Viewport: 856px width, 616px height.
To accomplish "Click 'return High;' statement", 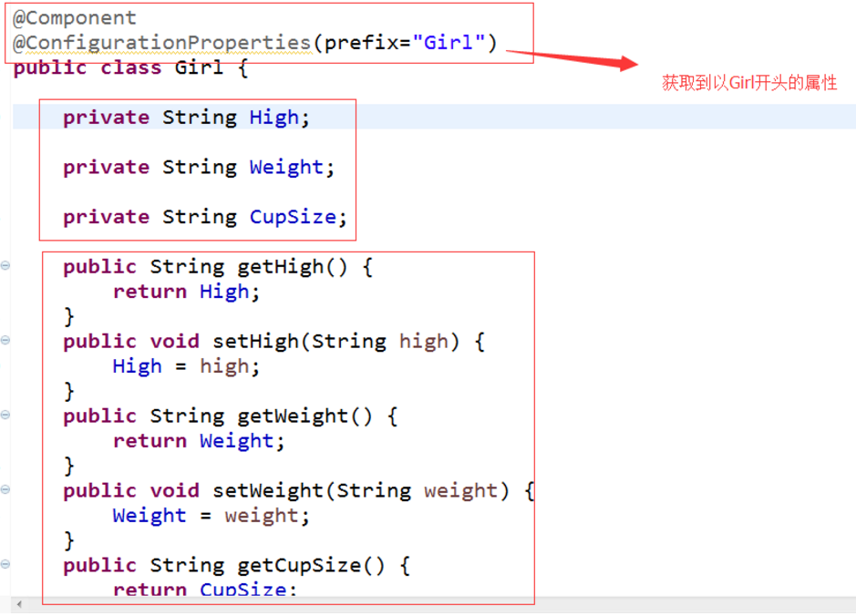I will tap(186, 292).
